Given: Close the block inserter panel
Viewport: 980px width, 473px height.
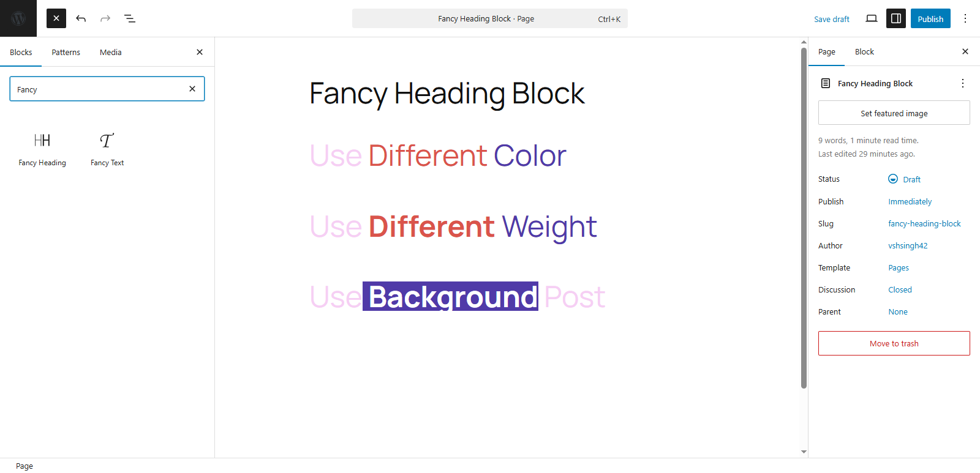Looking at the screenshot, I should coord(200,52).
